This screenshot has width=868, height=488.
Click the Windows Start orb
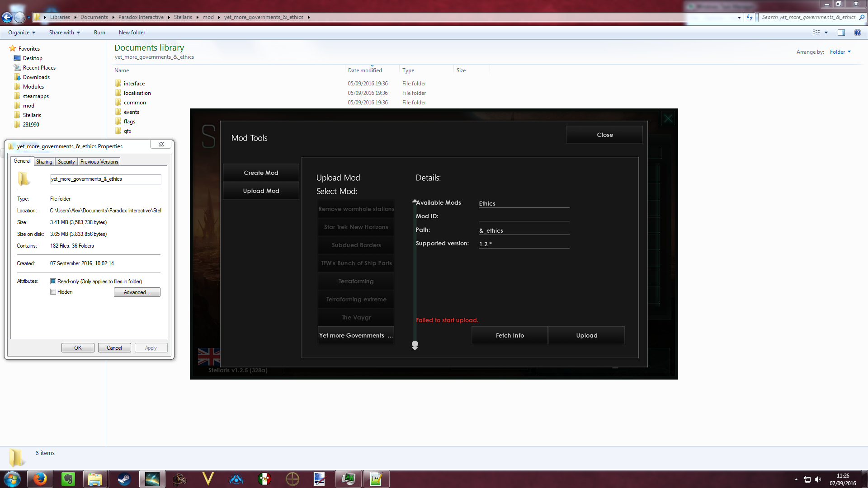tap(12, 479)
